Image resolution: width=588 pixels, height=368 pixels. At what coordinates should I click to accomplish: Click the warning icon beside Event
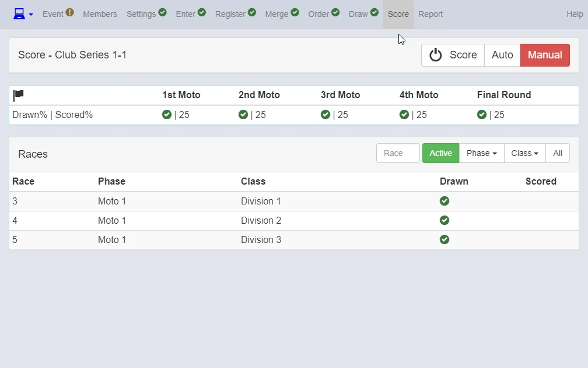point(70,12)
